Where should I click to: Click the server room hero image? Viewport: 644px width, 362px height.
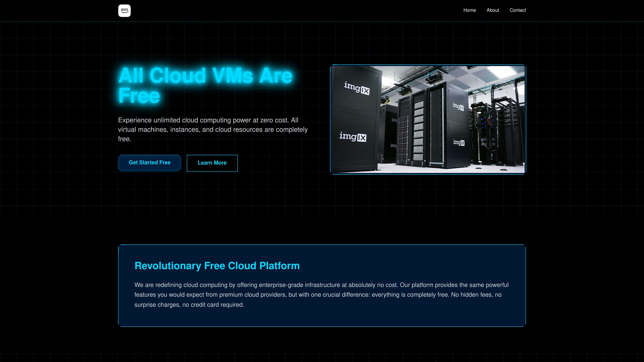[428, 119]
